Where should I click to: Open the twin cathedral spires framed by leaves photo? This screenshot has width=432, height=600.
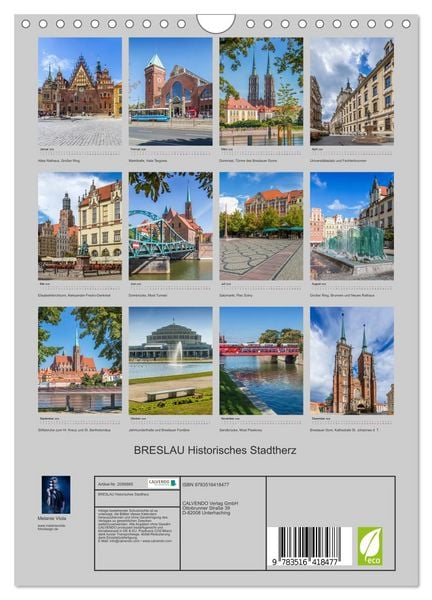coord(261,91)
